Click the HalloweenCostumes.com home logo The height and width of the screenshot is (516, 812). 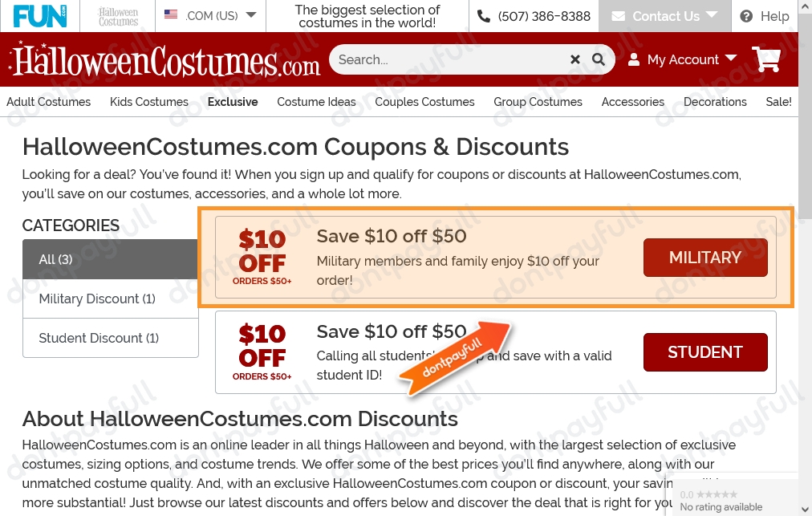pos(164,60)
